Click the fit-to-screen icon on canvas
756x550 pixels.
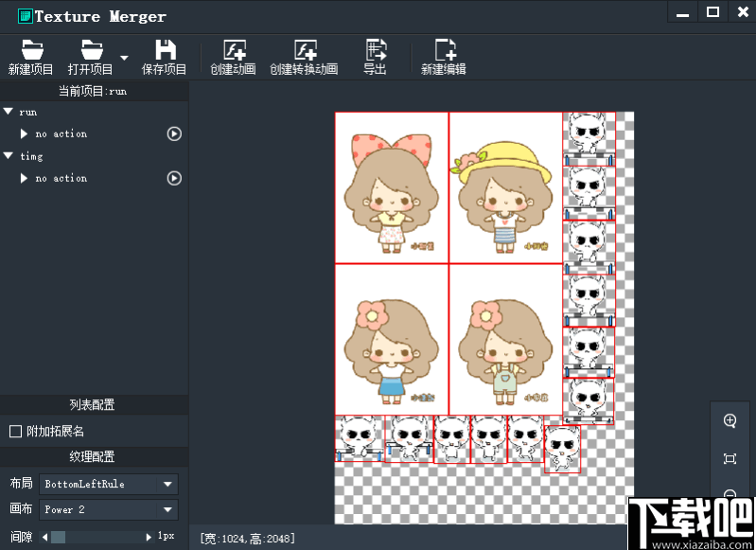point(730,458)
